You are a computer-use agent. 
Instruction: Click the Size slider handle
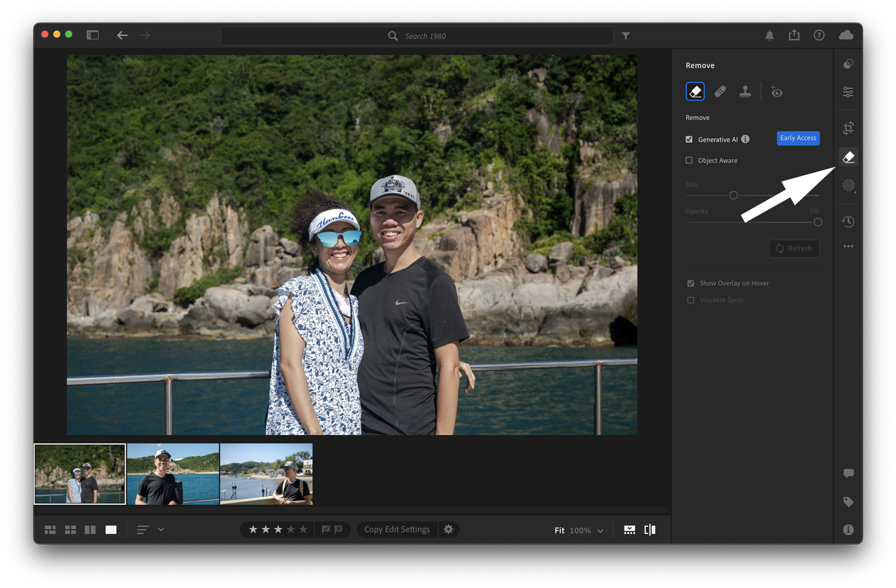pyautogui.click(x=734, y=195)
